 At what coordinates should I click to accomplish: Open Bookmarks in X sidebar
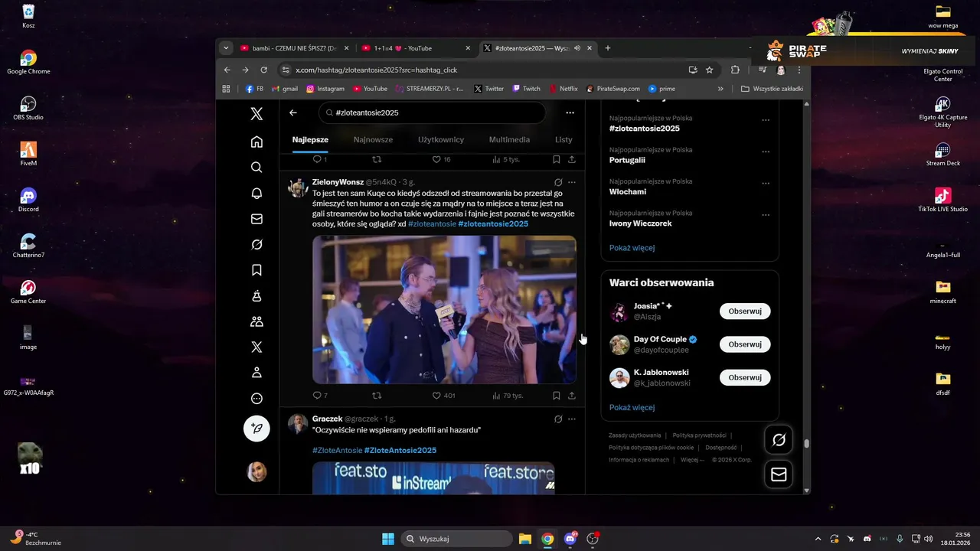256,270
